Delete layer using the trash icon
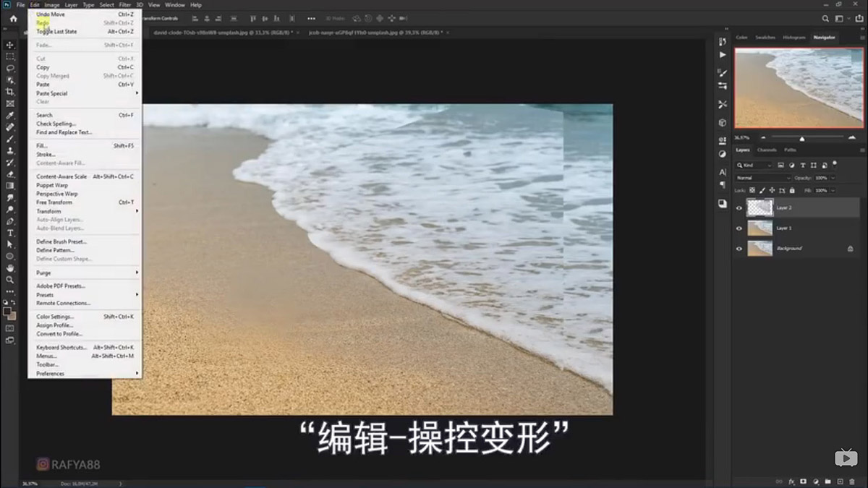The image size is (868, 488). coord(851,481)
